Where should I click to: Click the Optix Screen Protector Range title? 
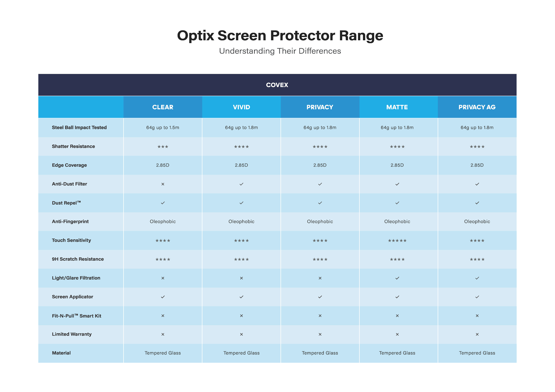point(280,36)
